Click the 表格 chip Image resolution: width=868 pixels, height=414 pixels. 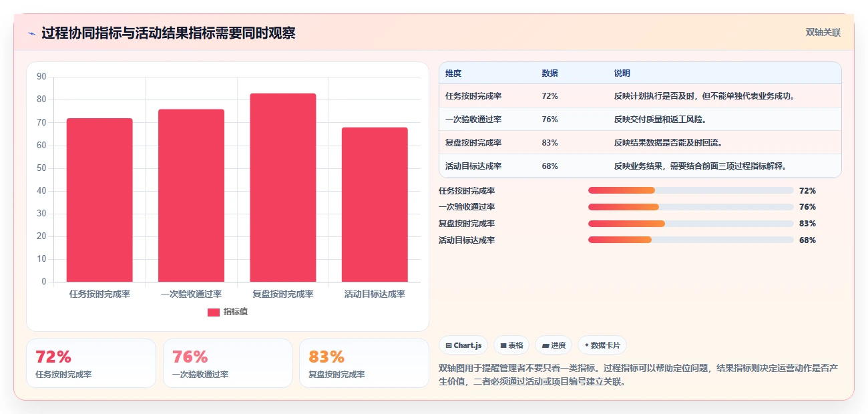[511, 345]
